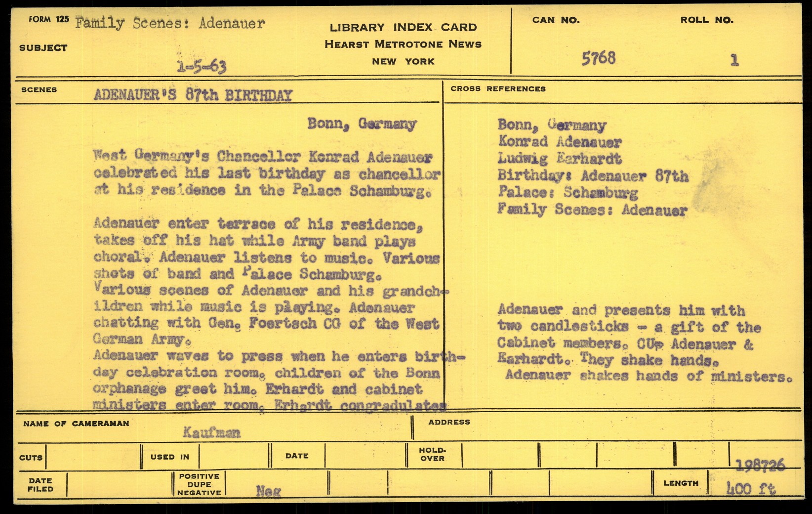Click the can number 5768
Image resolution: width=812 pixels, height=514 pixels.
coord(598,58)
